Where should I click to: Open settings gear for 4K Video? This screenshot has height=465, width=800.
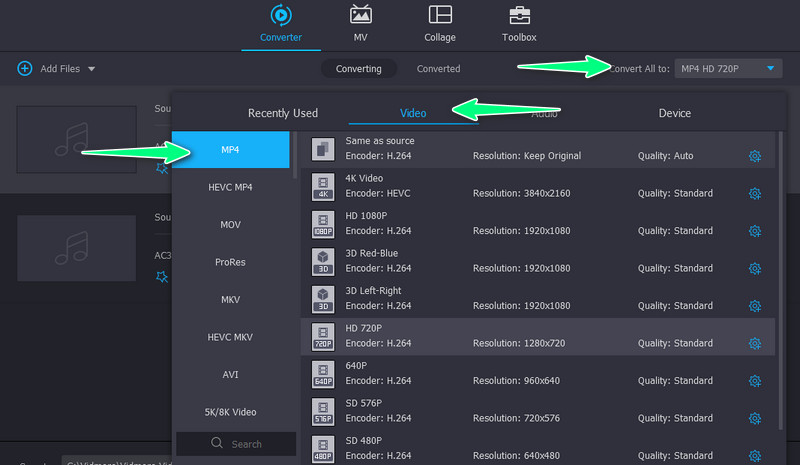[755, 193]
